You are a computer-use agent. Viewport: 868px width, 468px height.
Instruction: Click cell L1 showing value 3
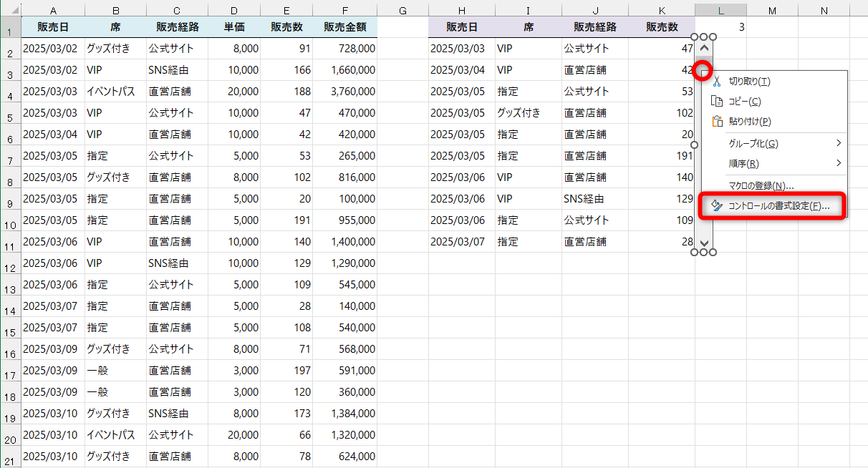(x=721, y=27)
